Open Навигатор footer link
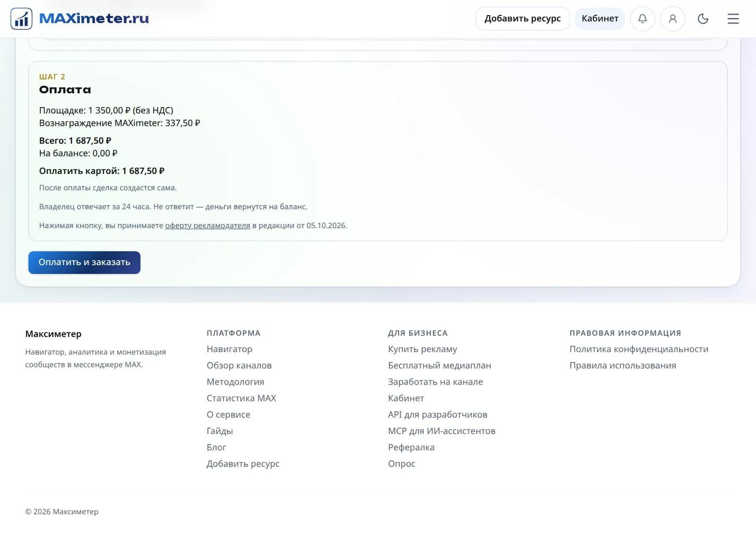Screen dimensions: 756x542 point(229,349)
